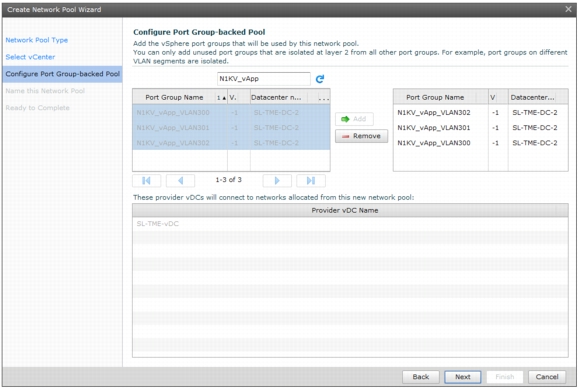Select Name this Network Pool step
Viewport: 580px width, 390px height.
[45, 91]
